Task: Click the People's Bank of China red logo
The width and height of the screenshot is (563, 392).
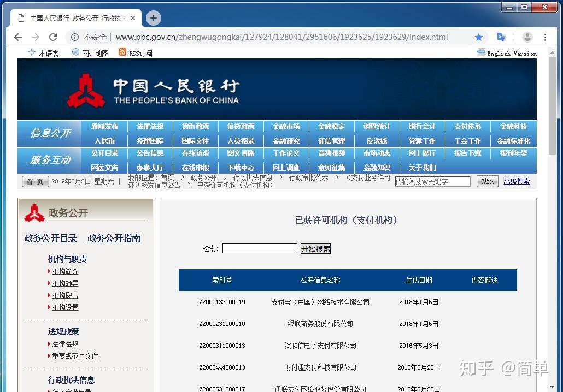Action: click(86, 91)
